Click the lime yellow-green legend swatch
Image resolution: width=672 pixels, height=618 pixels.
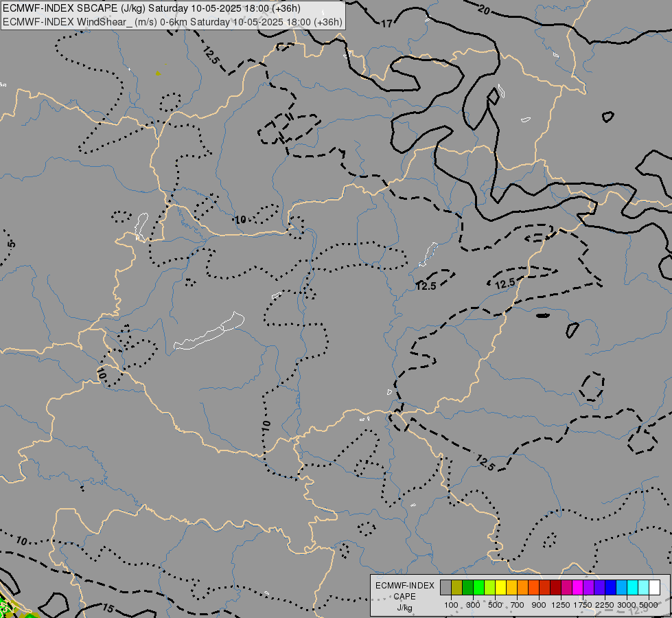tap(490, 588)
